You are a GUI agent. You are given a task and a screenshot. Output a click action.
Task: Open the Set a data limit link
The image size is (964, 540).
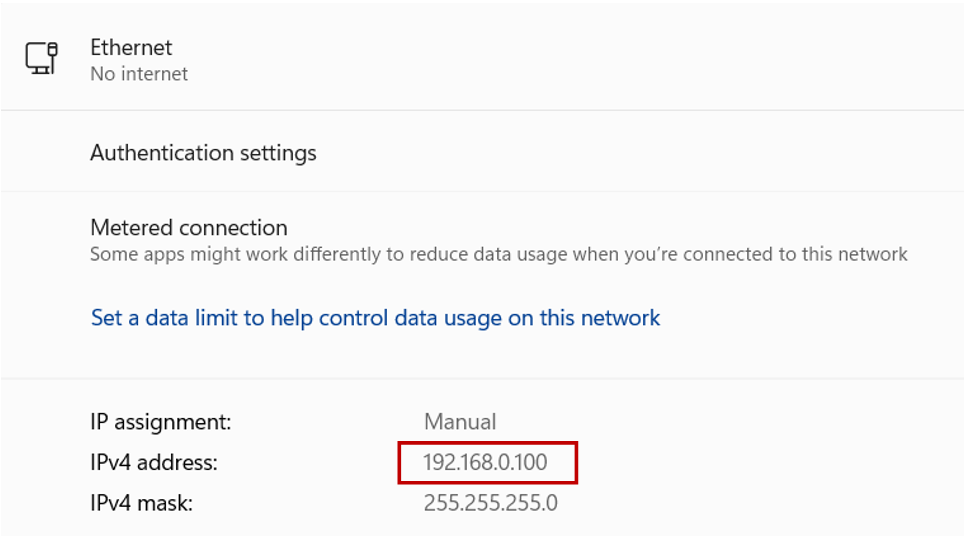click(375, 318)
